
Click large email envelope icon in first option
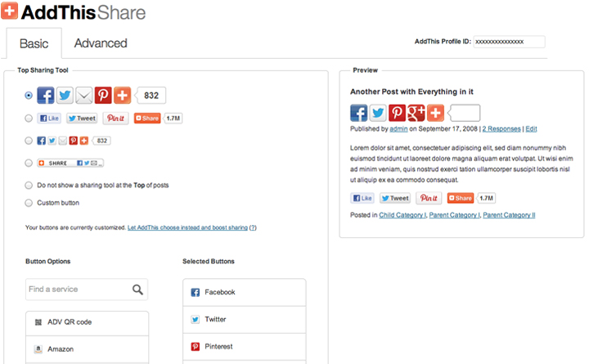pos(83,96)
